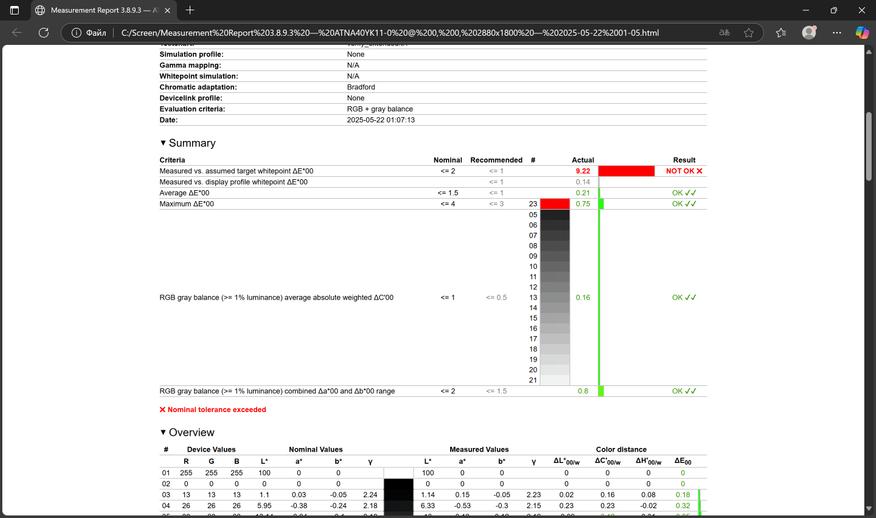Click the 'RGB + gray balance' value
This screenshot has width=876, height=518.
pos(380,109)
